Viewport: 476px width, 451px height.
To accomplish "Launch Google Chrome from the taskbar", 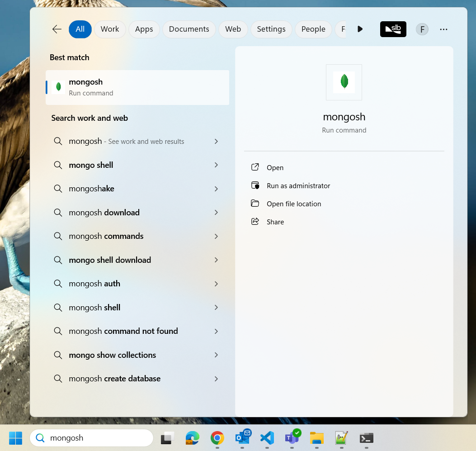I will (x=217, y=438).
